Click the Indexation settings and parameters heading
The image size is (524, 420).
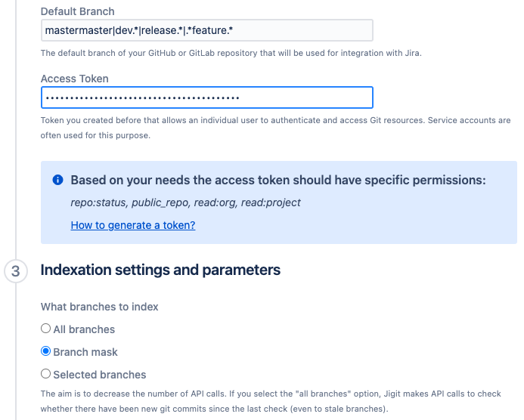click(160, 270)
